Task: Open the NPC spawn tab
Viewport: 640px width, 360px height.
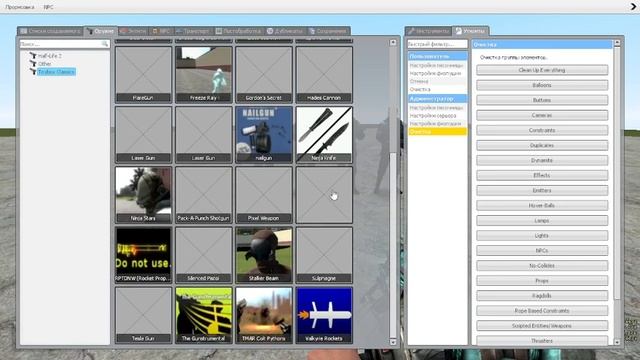Action: [x=161, y=31]
